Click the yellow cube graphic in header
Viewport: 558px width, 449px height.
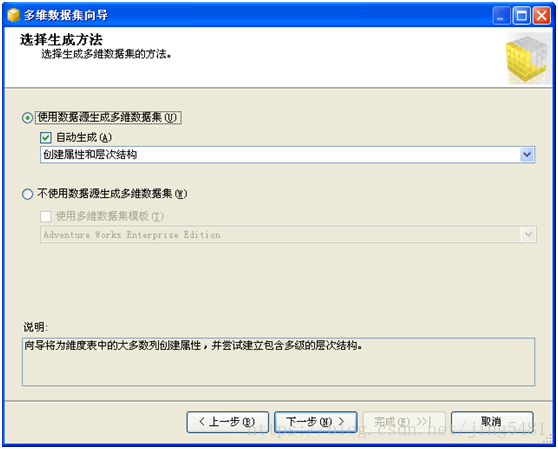(528, 59)
